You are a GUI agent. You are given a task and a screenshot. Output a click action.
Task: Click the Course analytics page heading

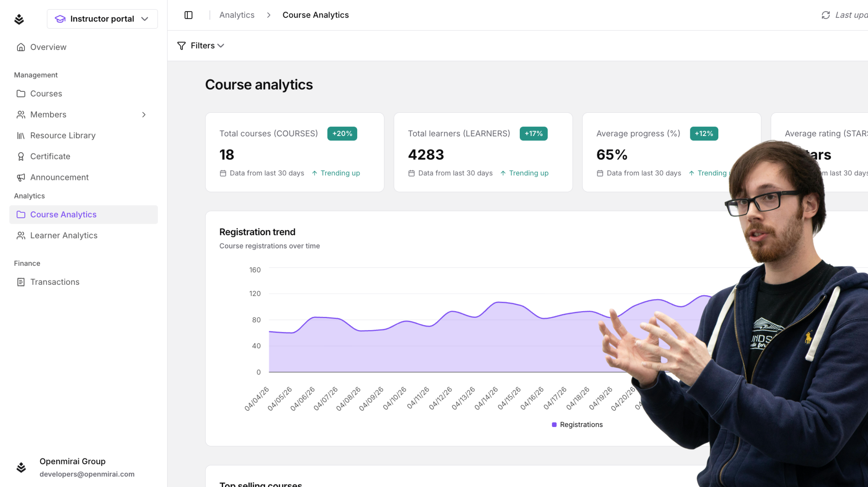click(259, 85)
